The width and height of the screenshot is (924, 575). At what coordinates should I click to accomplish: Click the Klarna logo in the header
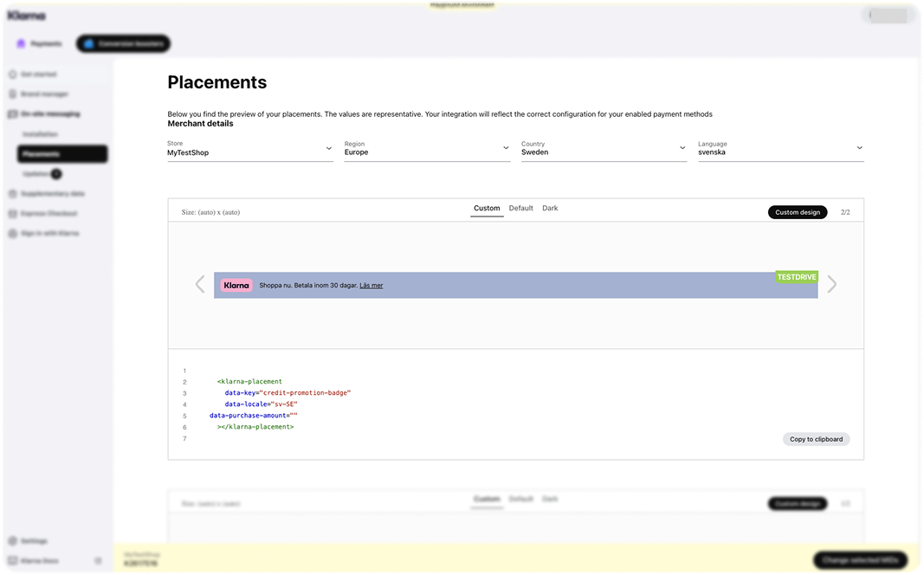27,16
